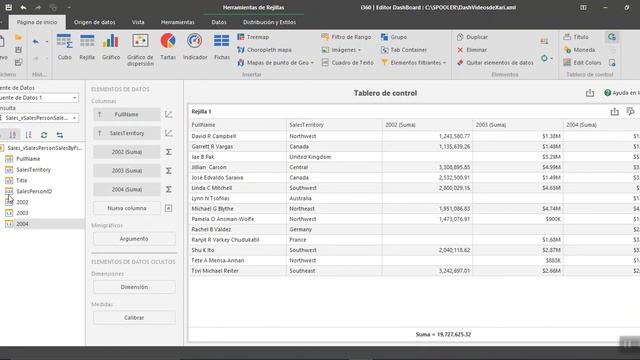Insert a Gráfico chart element
This screenshot has height=360, width=640.
pyautogui.click(x=111, y=47)
